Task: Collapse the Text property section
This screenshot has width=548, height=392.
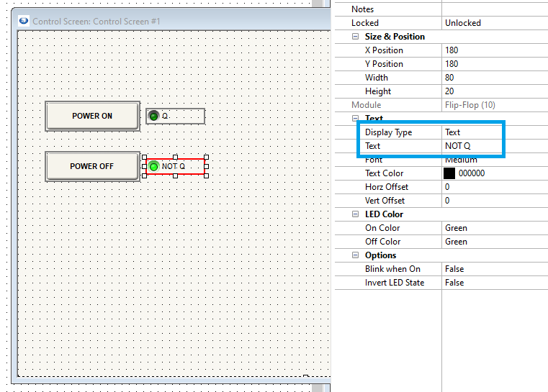Action: [355, 119]
